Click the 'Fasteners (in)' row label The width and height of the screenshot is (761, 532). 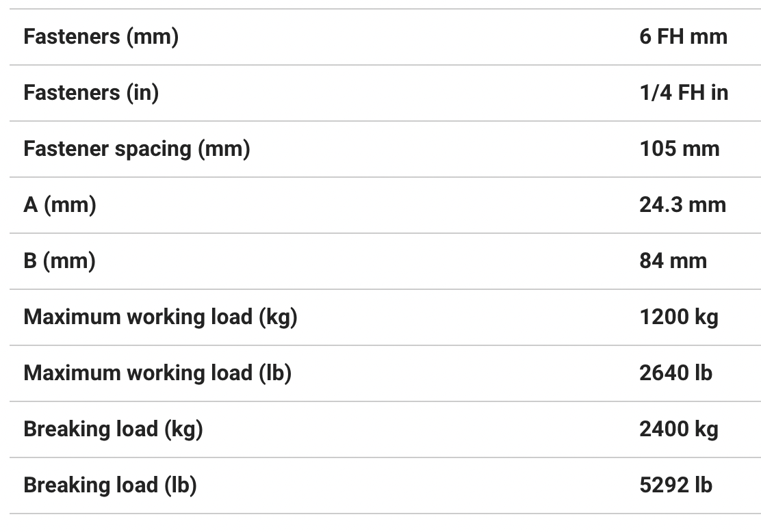coord(91,93)
